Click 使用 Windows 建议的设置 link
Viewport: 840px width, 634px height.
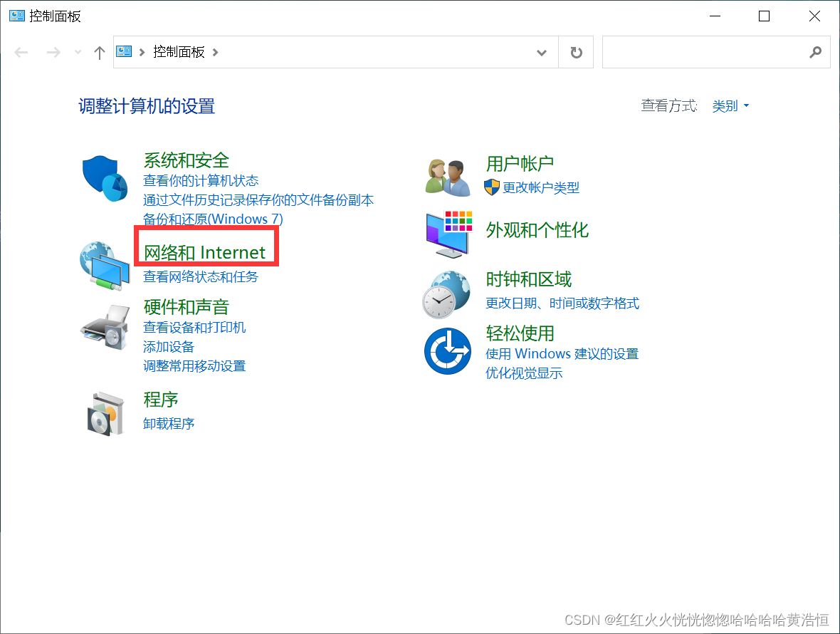(562, 354)
